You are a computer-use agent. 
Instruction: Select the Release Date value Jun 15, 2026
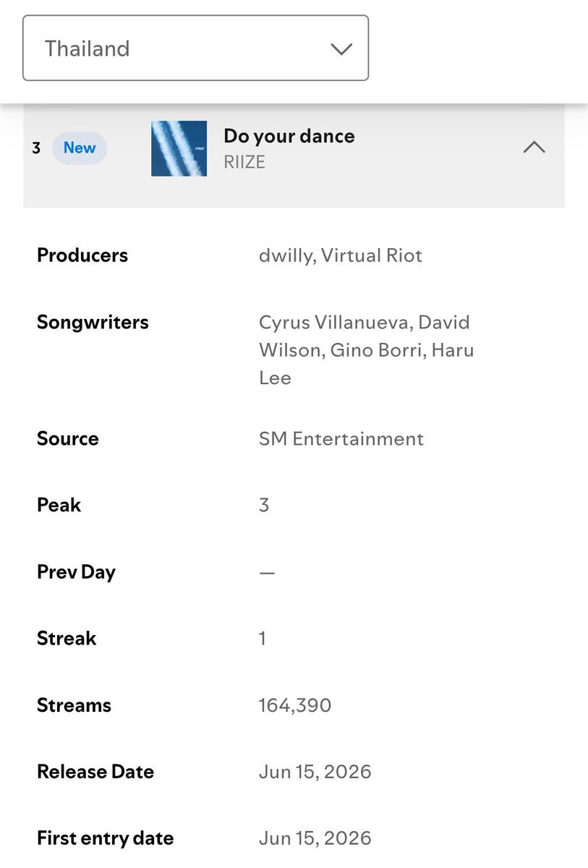click(x=315, y=772)
